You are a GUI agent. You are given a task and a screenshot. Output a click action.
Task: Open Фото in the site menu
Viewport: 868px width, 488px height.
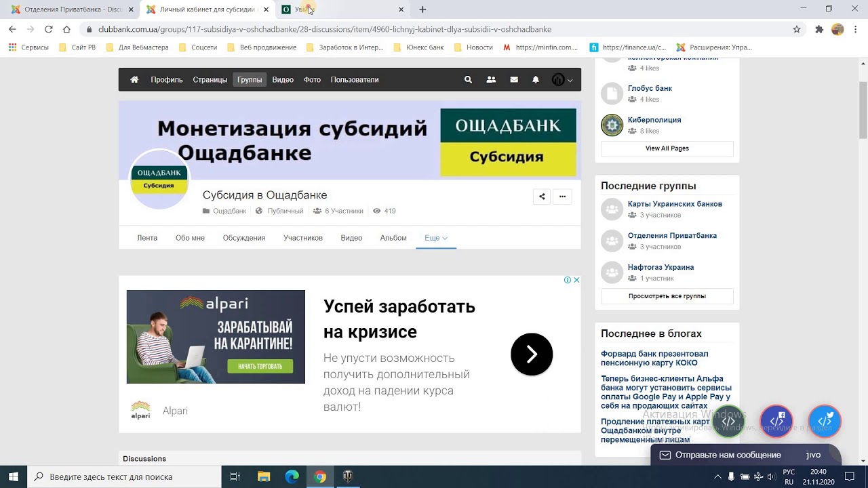pos(312,80)
